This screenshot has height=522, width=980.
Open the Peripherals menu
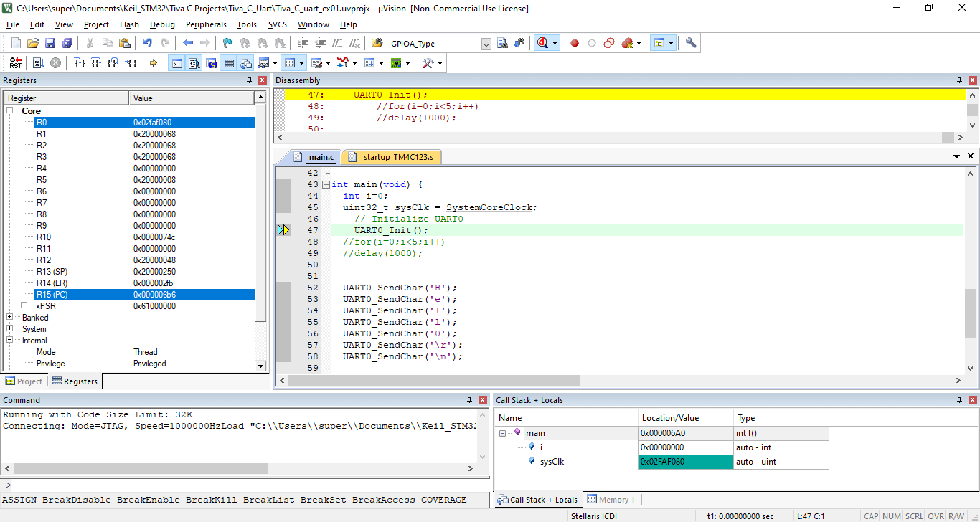pos(206,24)
